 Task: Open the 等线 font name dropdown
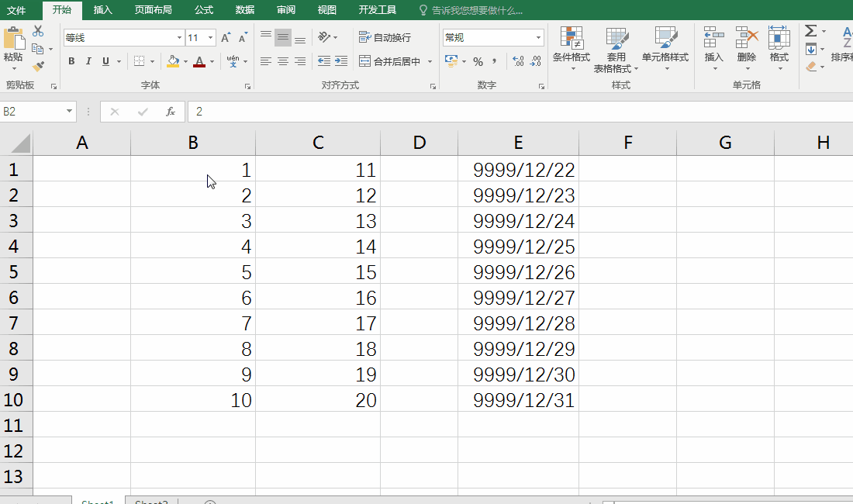coord(179,37)
